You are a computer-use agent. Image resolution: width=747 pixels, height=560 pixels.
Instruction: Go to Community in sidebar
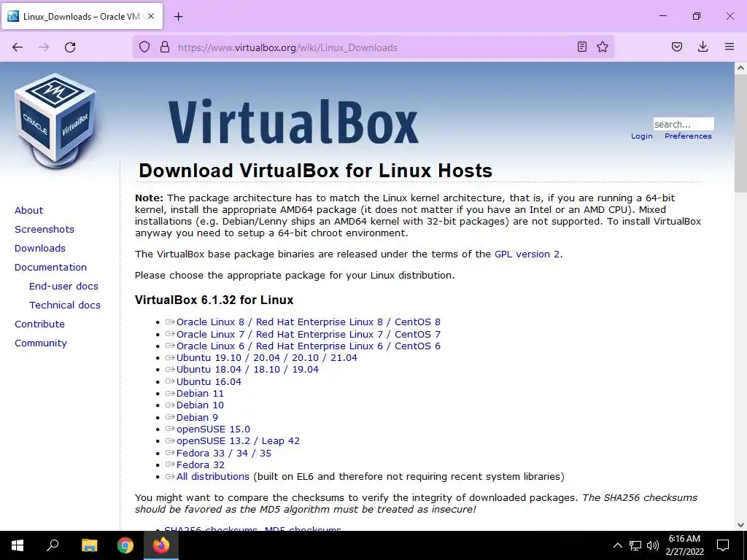pyautogui.click(x=41, y=343)
